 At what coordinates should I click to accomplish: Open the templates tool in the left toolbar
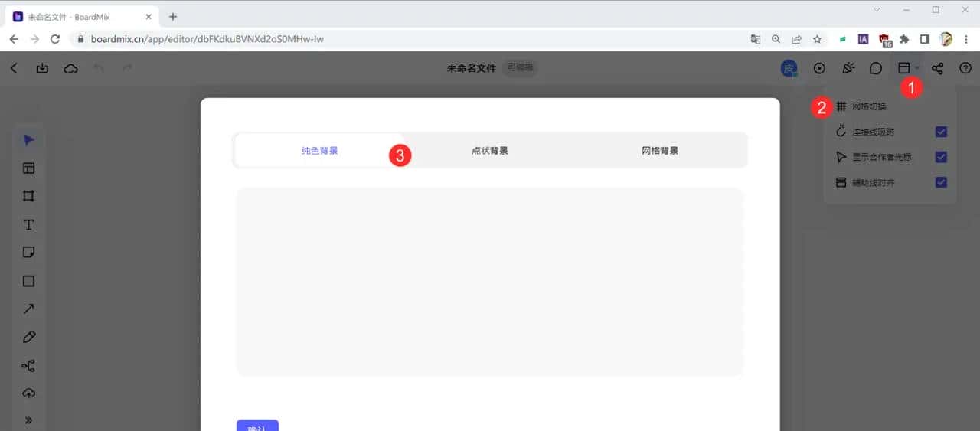tap(29, 168)
